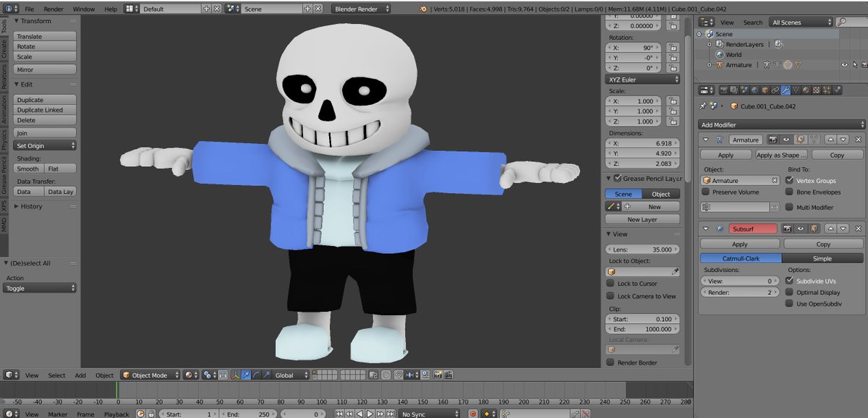The width and height of the screenshot is (868, 418).
Task: Open the Blender Render engine dropdown
Action: click(x=361, y=9)
